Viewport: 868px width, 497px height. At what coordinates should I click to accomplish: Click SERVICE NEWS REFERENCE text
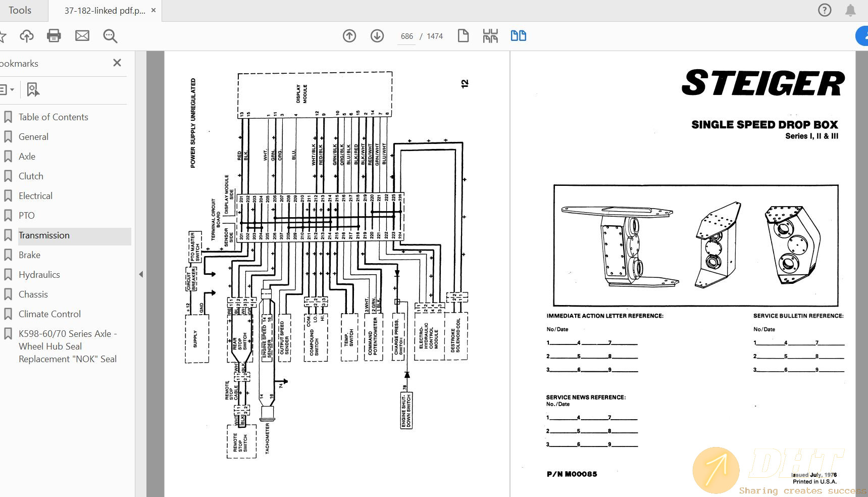coord(586,397)
